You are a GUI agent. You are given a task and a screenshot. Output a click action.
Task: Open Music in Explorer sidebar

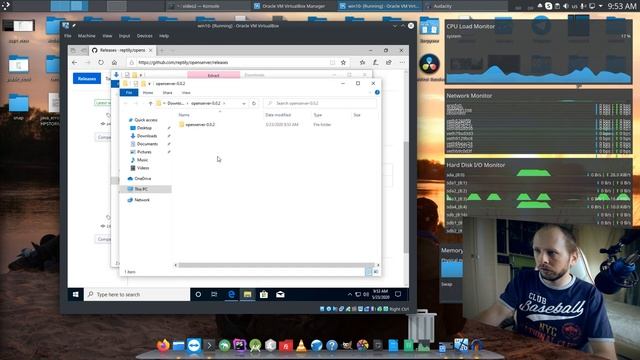[x=139, y=160]
